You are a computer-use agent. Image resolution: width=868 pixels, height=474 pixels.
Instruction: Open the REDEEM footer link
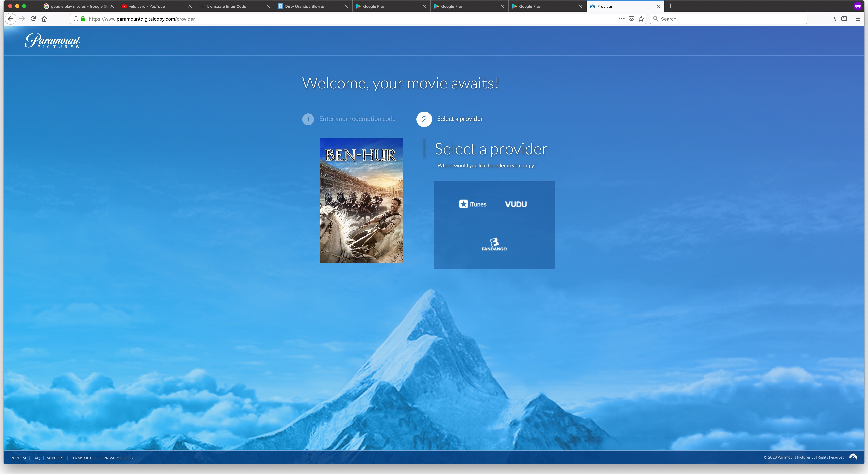click(18, 458)
